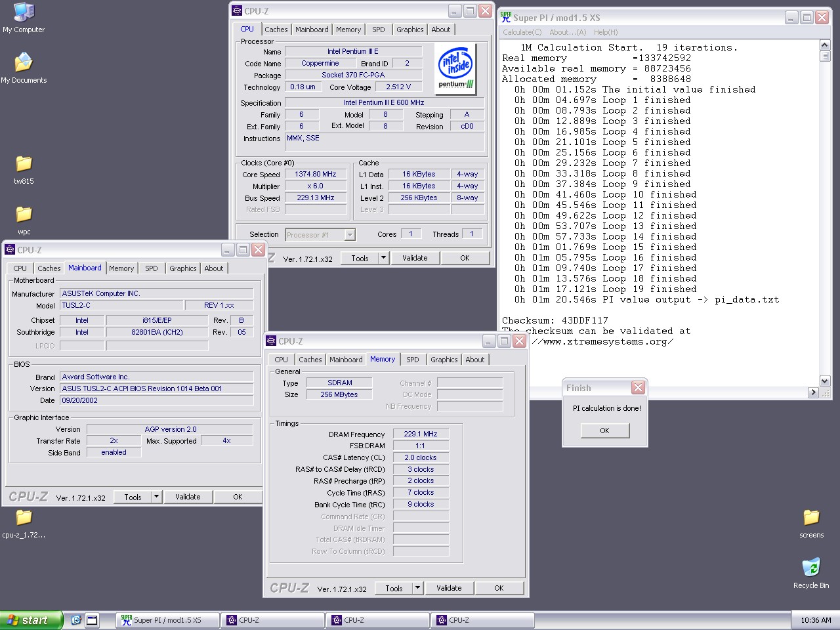Open Calculate menu in Super PI
840x630 pixels.
pos(522,32)
